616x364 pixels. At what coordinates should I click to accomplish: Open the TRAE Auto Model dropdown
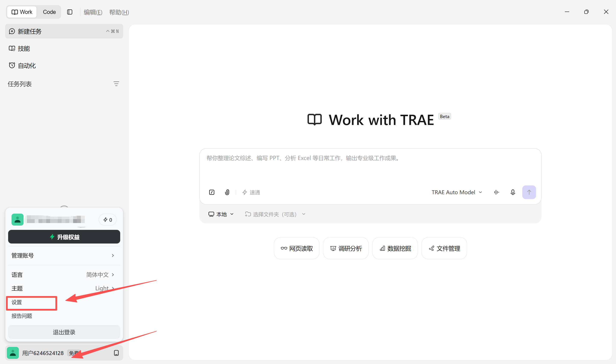click(x=457, y=192)
